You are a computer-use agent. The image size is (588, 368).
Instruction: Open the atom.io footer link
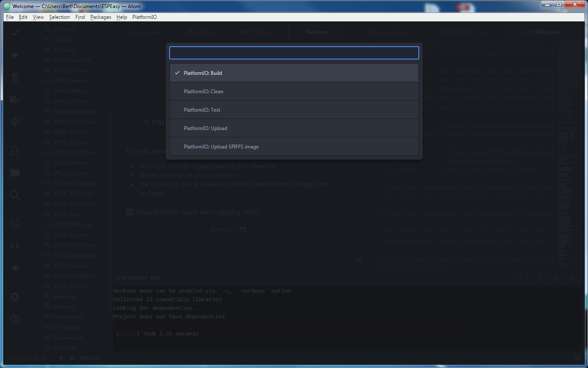pyautogui.click(x=221, y=230)
